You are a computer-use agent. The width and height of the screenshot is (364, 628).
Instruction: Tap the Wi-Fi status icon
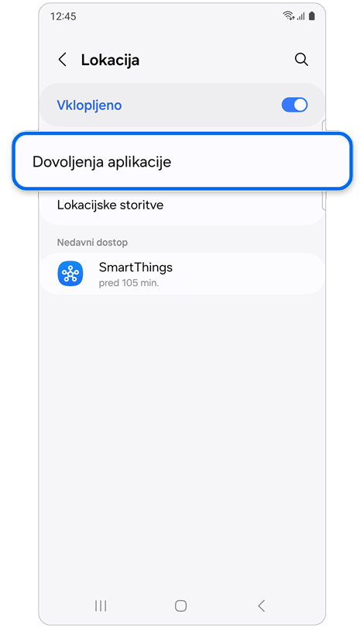coord(288,16)
